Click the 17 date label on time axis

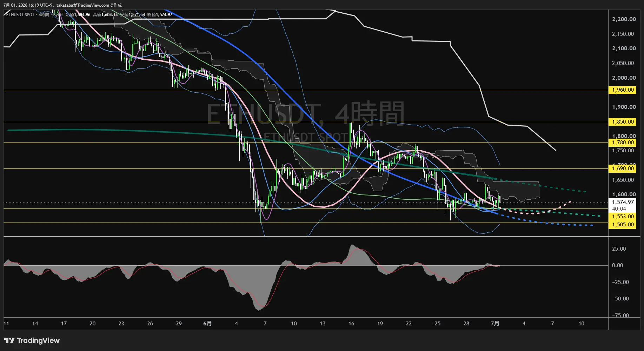[64, 324]
